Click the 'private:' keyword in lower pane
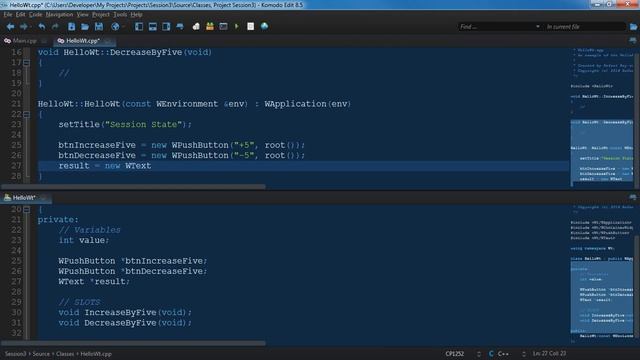Image resolution: width=640 pixels, height=360 pixels. coord(58,220)
